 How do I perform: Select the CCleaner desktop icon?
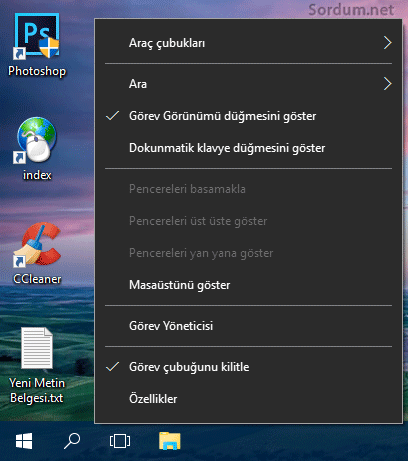37,245
